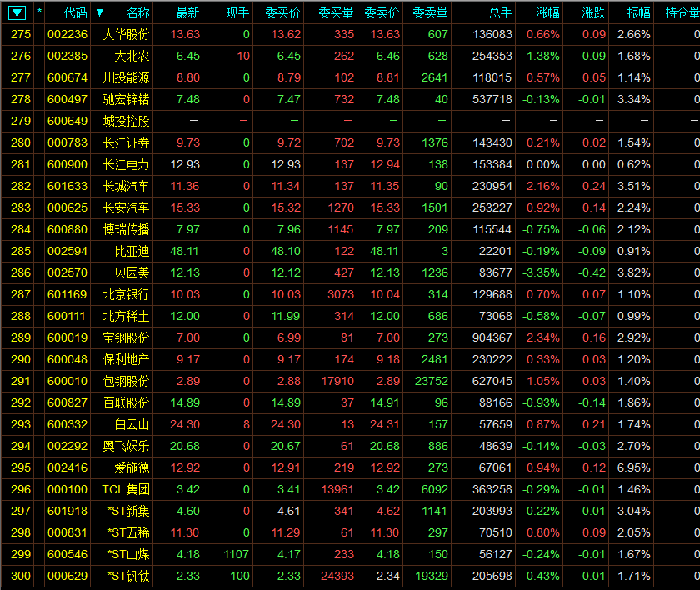Select 保利地产 stock name
This screenshot has height=590, width=700.
[126, 360]
